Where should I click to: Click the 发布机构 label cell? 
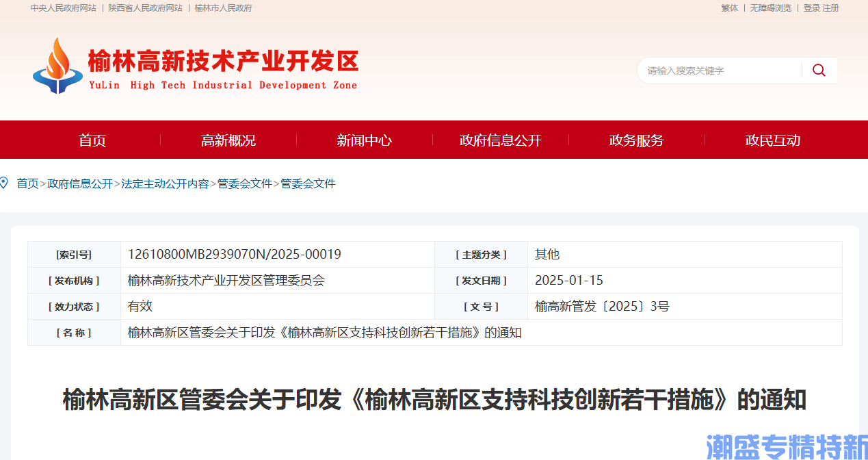(x=74, y=281)
